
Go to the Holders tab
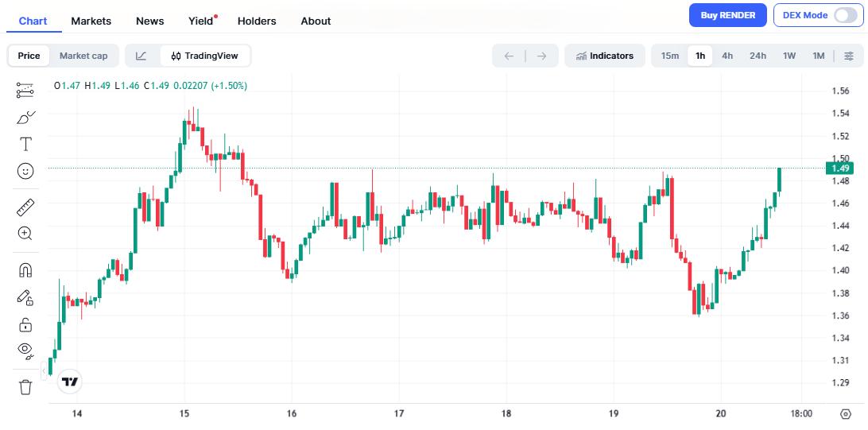[x=257, y=21]
